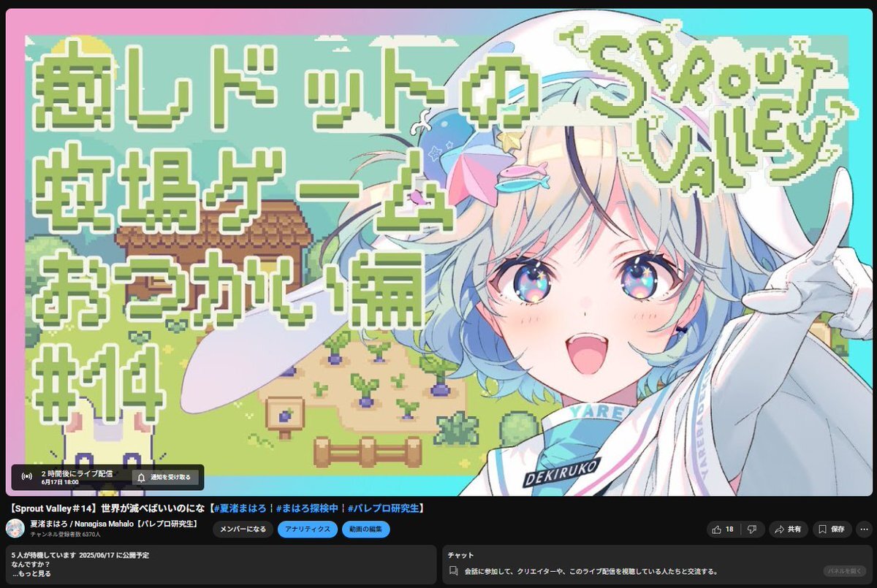Image resolution: width=877 pixels, height=588 pixels.
Task: Click the 2 時間後にライブ配信 countdown text
Action: [77, 473]
